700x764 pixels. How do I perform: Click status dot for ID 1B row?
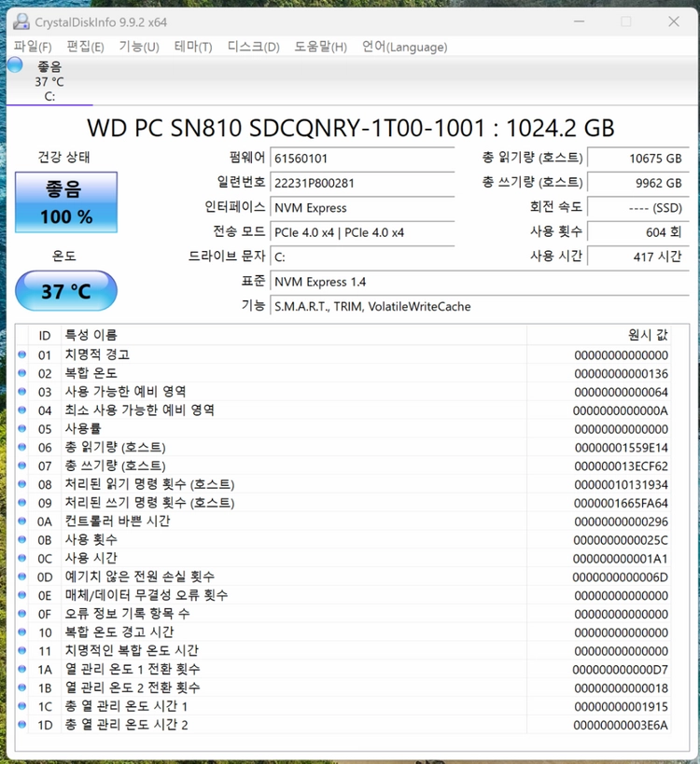coord(22,688)
